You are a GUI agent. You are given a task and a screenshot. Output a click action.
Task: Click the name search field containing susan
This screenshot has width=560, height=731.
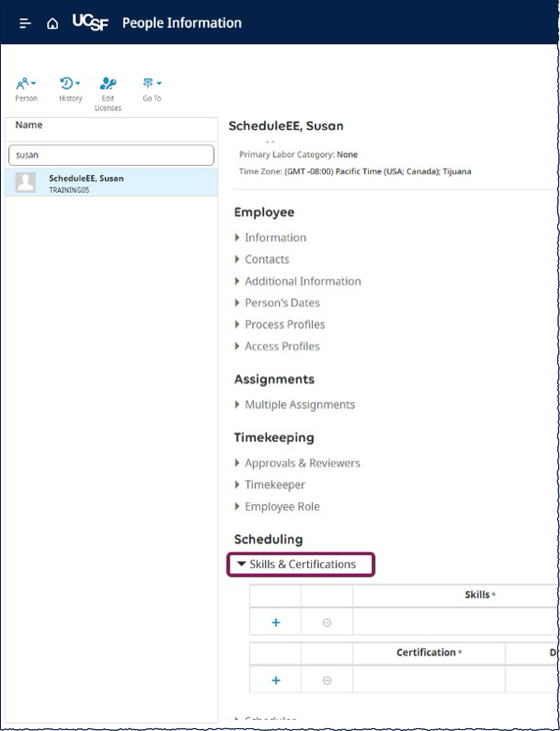(x=111, y=155)
